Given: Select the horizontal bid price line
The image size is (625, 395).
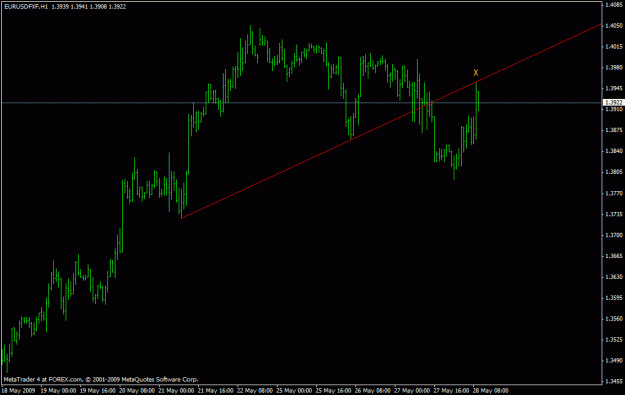Looking at the screenshot, I should 301,103.
